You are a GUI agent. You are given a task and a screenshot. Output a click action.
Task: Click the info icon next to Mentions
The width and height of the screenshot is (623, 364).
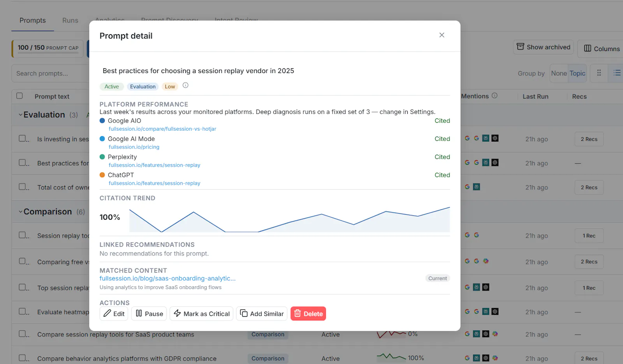[x=495, y=95]
